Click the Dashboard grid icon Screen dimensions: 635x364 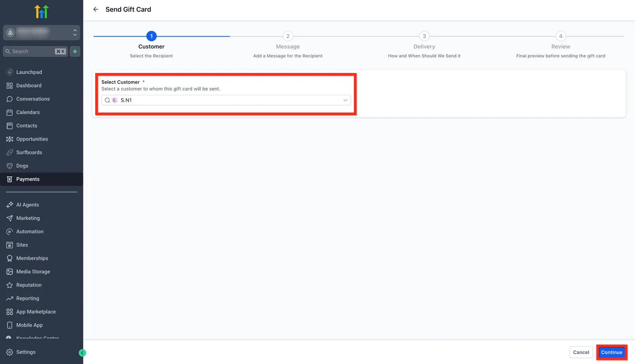click(10, 86)
